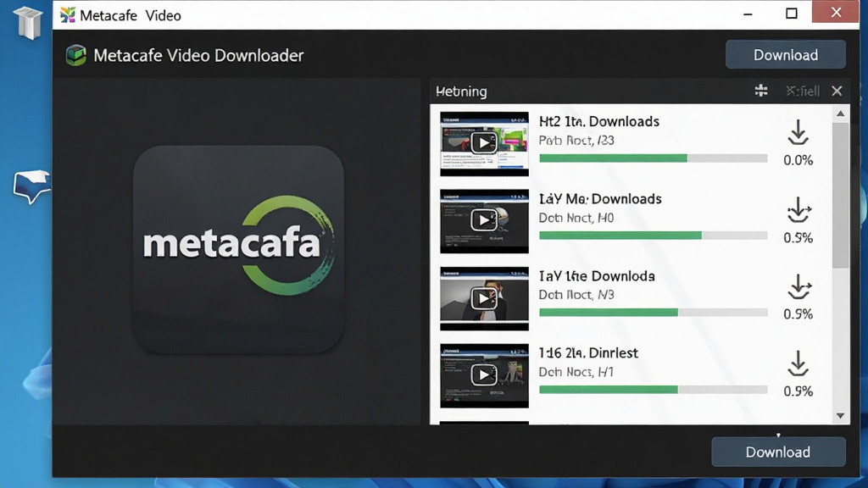
Task: Click the subtitle 'Doth Nocs, H1'
Action: (576, 372)
